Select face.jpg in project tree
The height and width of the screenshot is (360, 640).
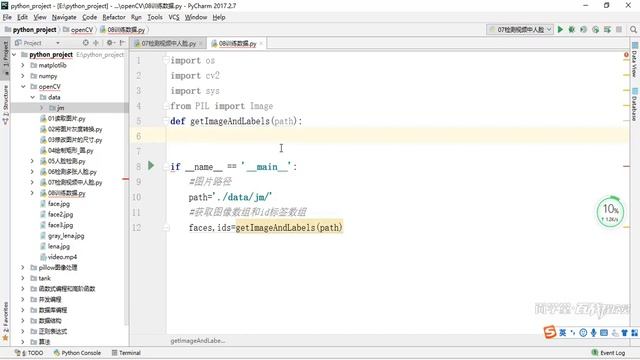59,204
